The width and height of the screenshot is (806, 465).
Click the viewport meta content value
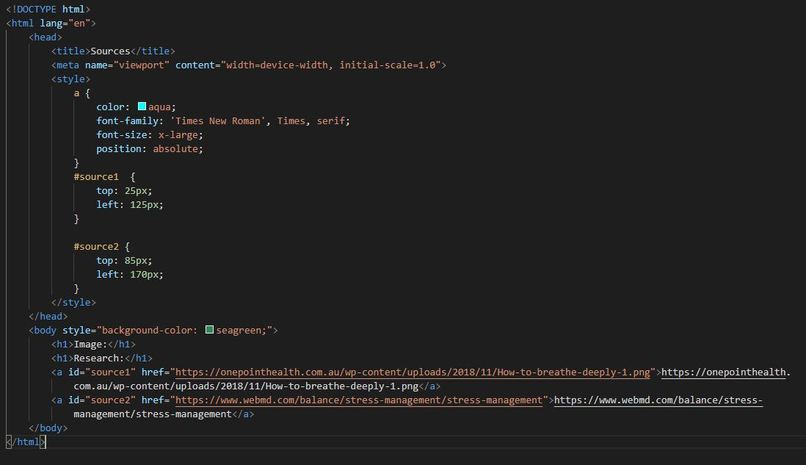click(x=331, y=65)
